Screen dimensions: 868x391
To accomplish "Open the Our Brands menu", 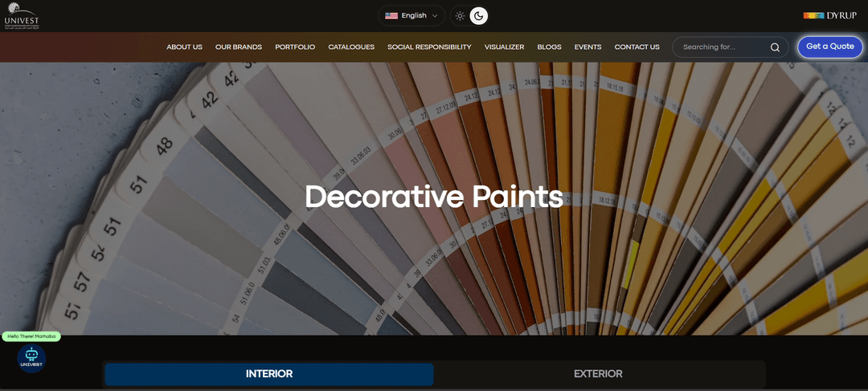I will pos(239,47).
